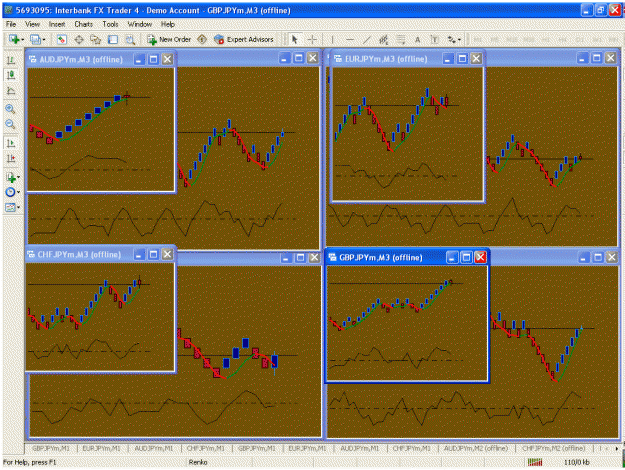The image size is (625, 470).
Task: Click the Zoom Out magnifier
Action: click(11, 124)
